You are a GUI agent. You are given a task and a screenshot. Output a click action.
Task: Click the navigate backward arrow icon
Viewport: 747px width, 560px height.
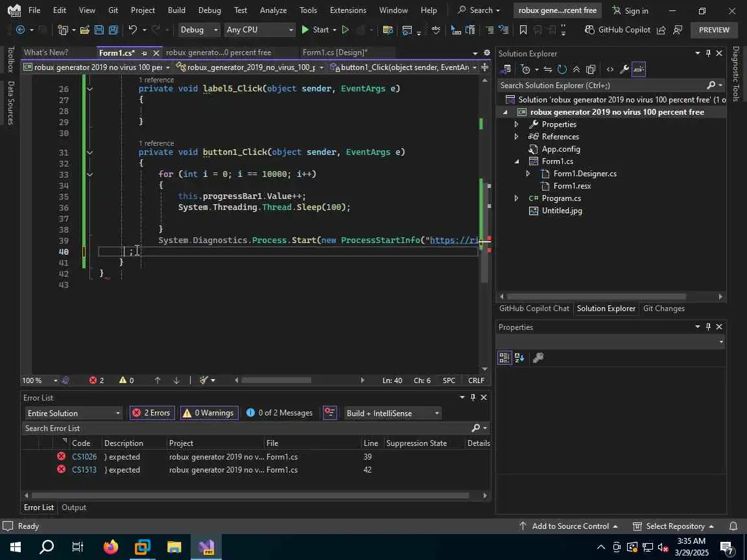[20, 30]
